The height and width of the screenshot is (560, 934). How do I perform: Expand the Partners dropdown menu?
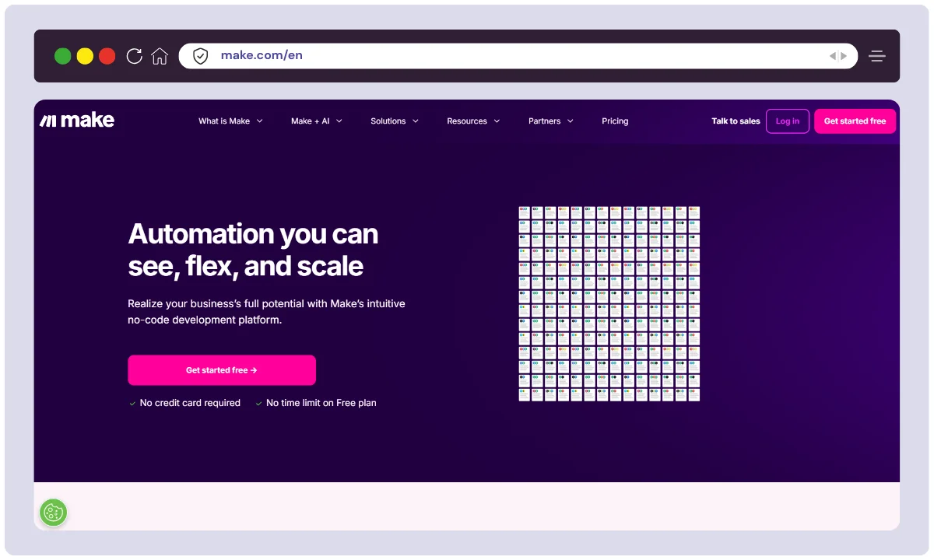point(551,121)
